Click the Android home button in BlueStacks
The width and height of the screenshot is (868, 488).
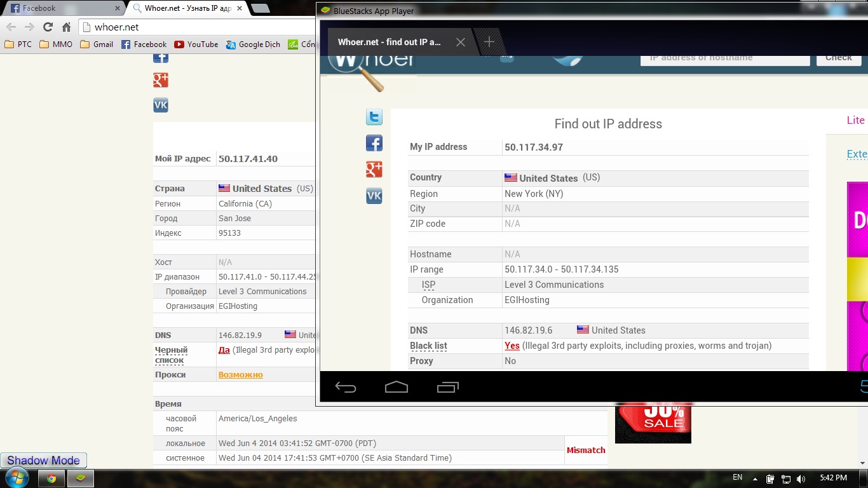click(x=397, y=387)
